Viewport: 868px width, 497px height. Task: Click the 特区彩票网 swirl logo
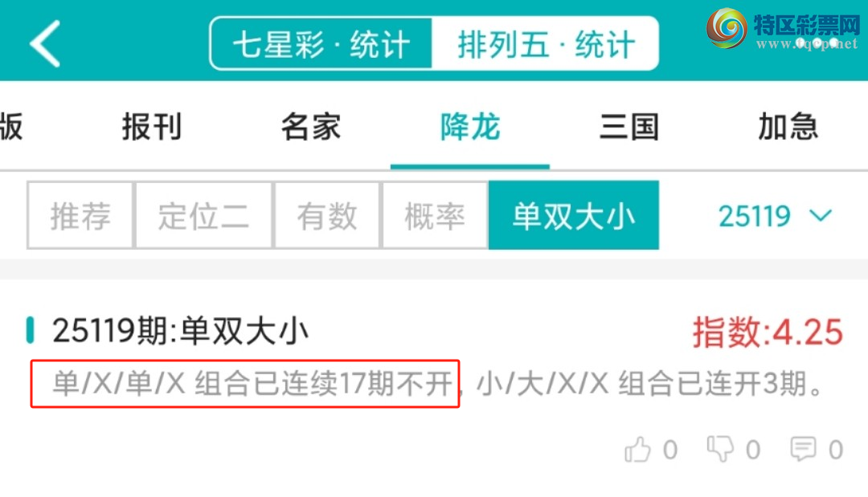[727, 28]
